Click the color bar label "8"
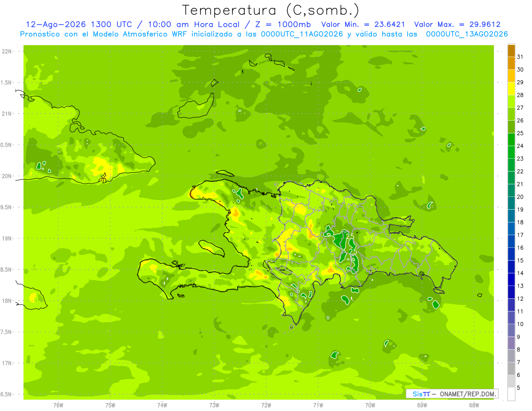 518,349
